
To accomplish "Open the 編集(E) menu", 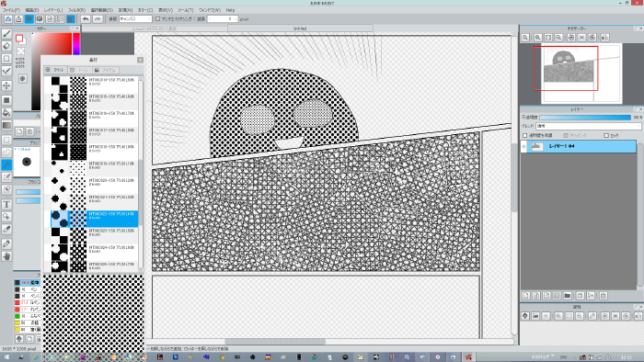I will coord(31,10).
